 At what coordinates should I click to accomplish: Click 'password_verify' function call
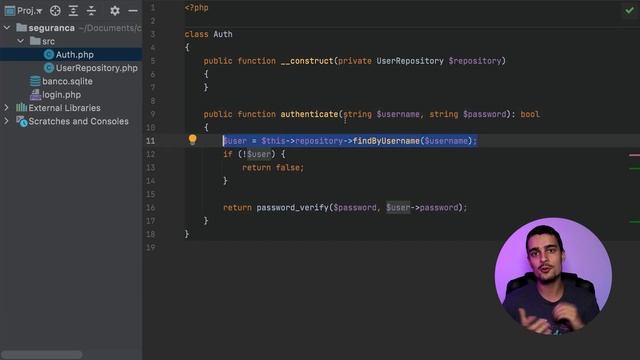[x=292, y=208]
